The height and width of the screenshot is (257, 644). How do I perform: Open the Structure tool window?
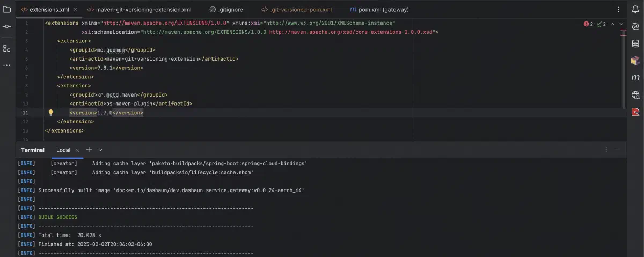6,48
